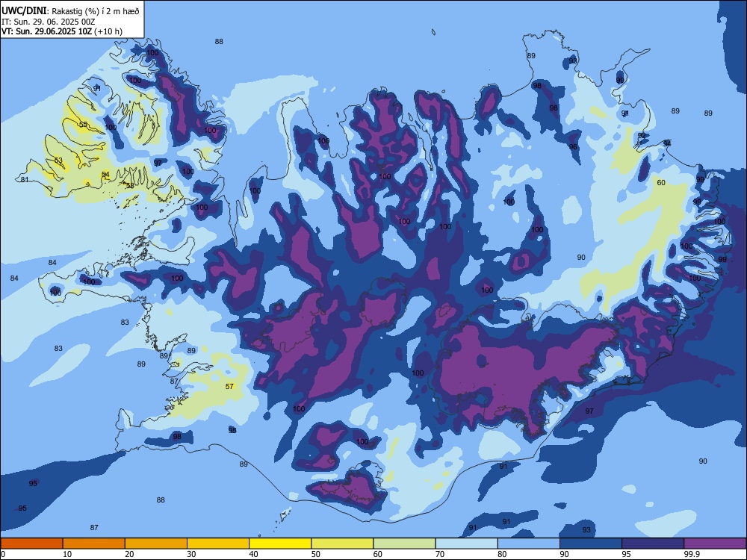Click the orange 10–20 legend swatch
This screenshot has width=747, height=560.
tap(94, 544)
